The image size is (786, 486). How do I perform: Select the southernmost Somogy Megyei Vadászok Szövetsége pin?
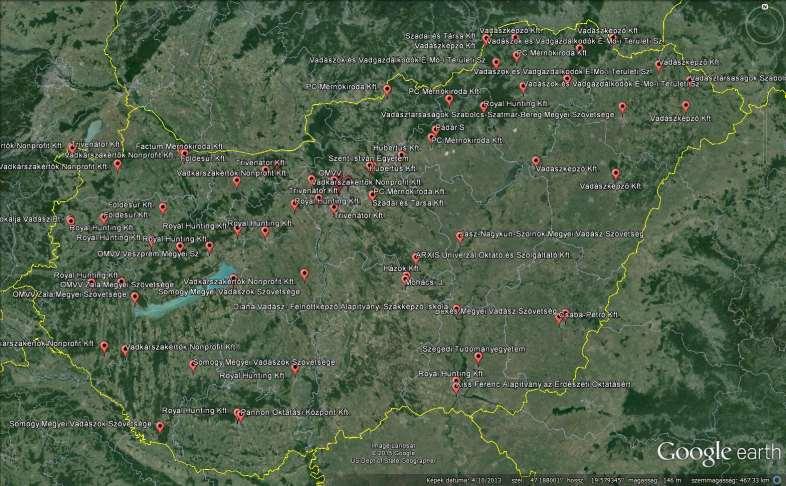click(x=160, y=427)
